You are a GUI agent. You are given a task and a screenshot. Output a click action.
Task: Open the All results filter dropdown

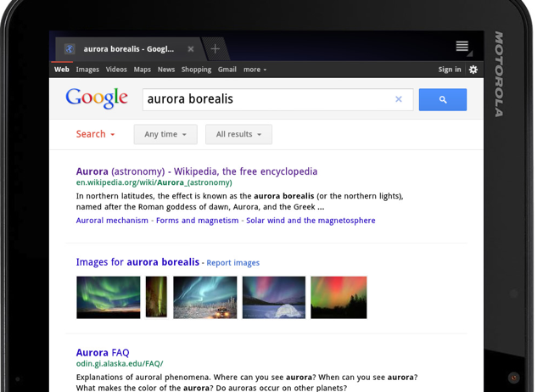click(238, 134)
